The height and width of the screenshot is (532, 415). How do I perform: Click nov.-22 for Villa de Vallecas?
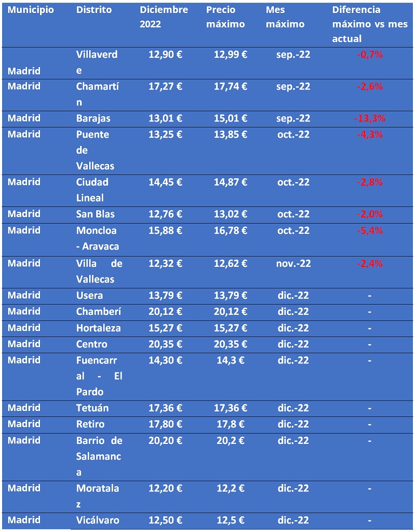(x=293, y=264)
